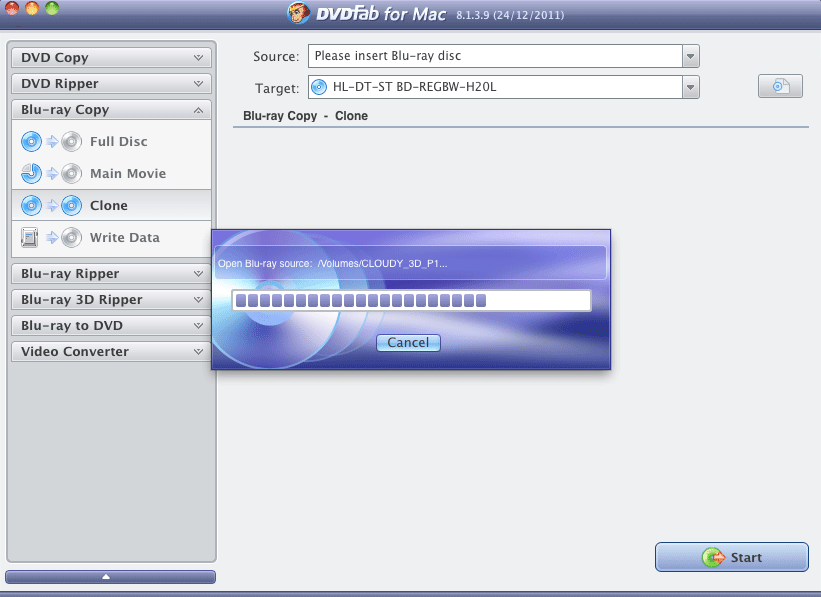The width and height of the screenshot is (821, 597).
Task: Click the Main Movie destination disc icon
Action: (x=72, y=173)
